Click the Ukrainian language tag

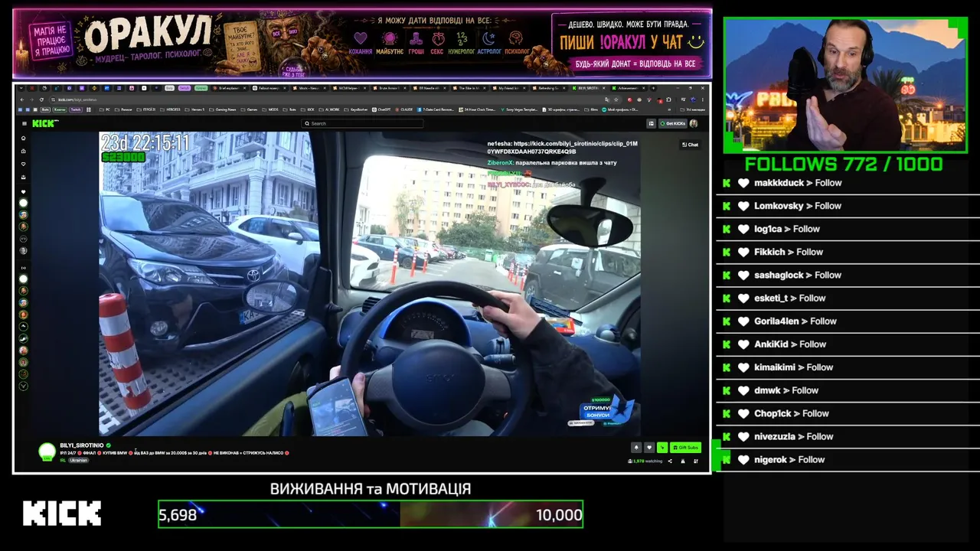pyautogui.click(x=79, y=461)
